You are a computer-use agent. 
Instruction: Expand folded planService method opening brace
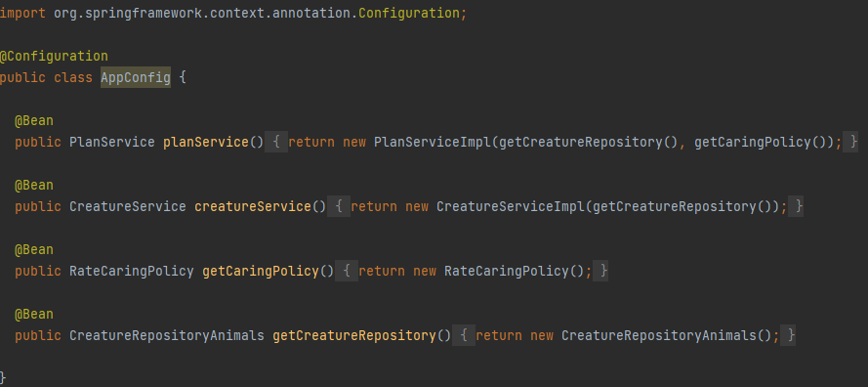click(276, 142)
